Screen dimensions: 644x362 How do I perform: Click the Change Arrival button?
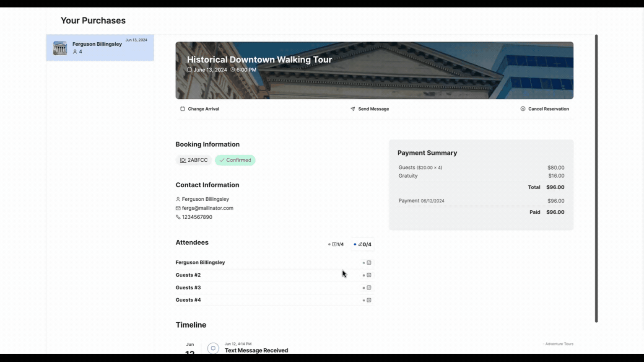200,109
